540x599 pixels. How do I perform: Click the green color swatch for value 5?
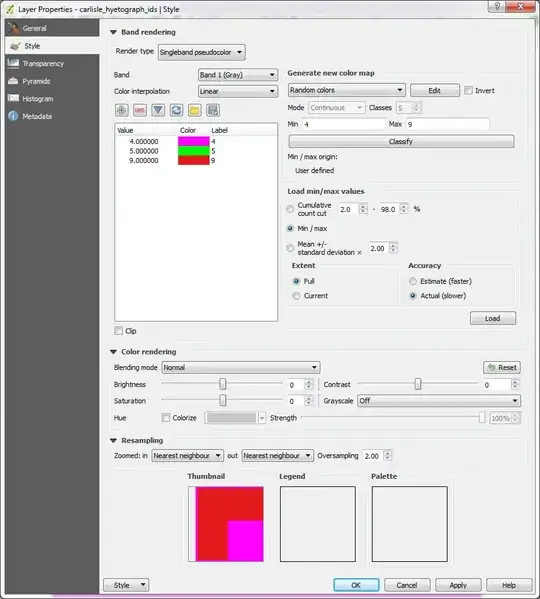pyautogui.click(x=194, y=151)
